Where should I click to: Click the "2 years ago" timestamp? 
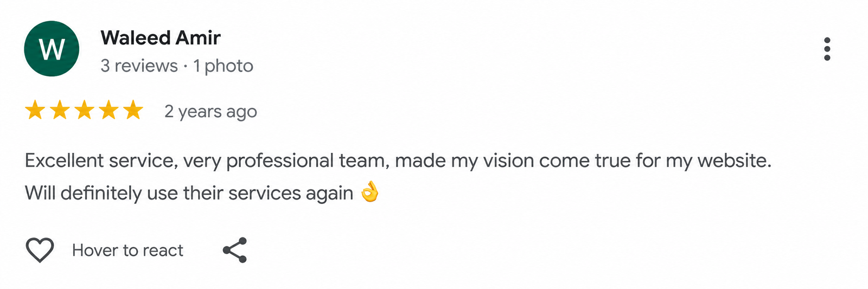click(x=210, y=111)
